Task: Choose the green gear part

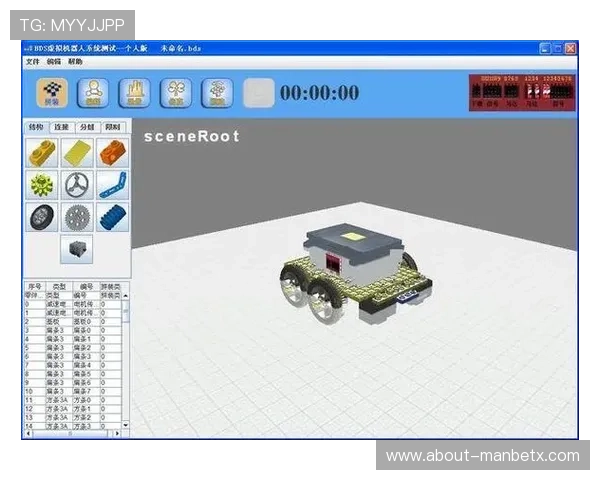Action: pos(41,185)
